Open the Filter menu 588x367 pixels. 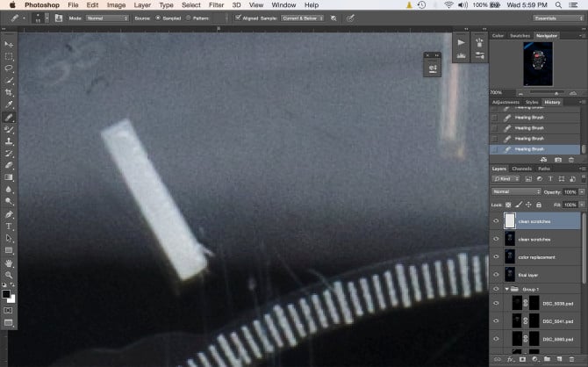click(x=216, y=5)
